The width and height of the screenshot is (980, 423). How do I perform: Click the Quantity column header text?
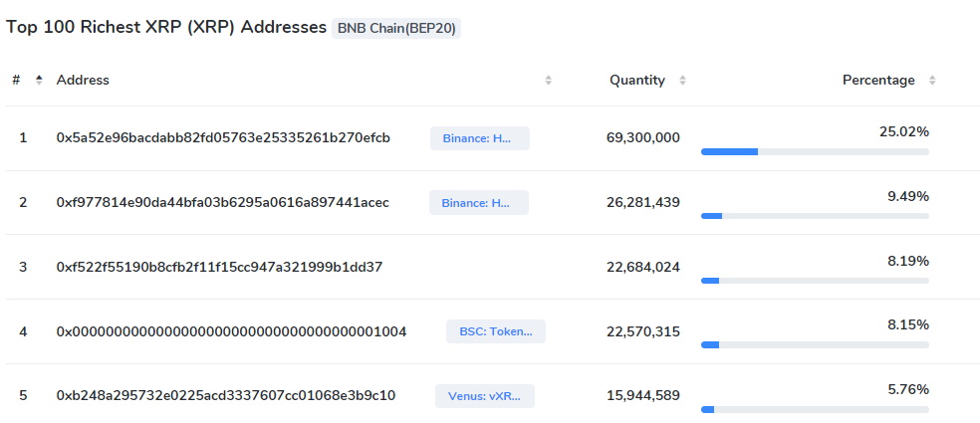(x=636, y=80)
